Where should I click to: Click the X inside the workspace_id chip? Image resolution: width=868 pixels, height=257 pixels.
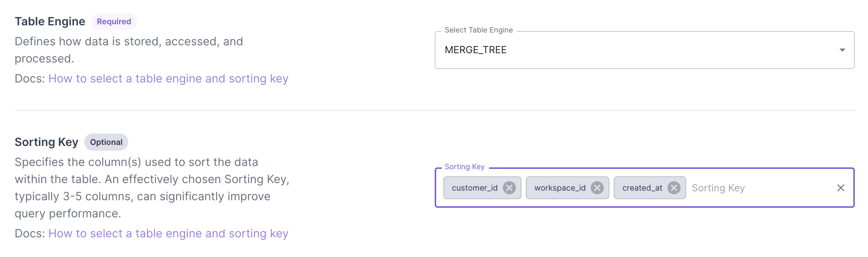[x=598, y=188]
